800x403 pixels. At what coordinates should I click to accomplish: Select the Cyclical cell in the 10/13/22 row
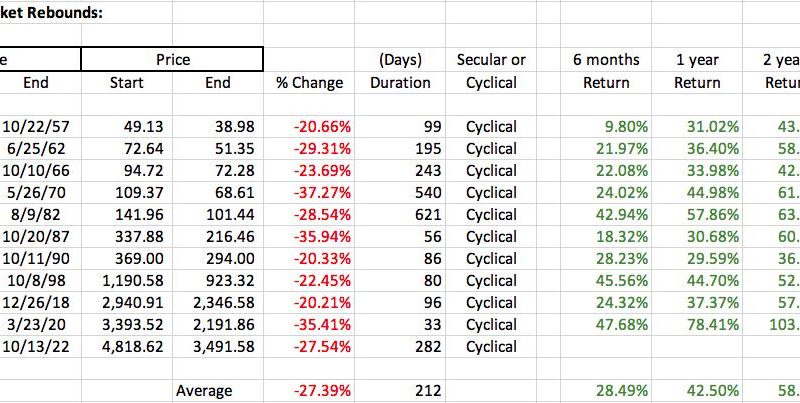click(x=491, y=347)
